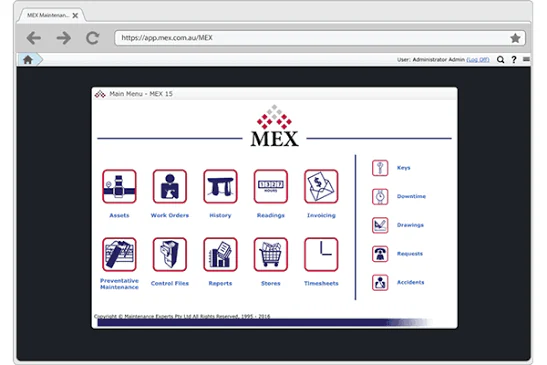Click the Invoicing text label

coord(321,215)
